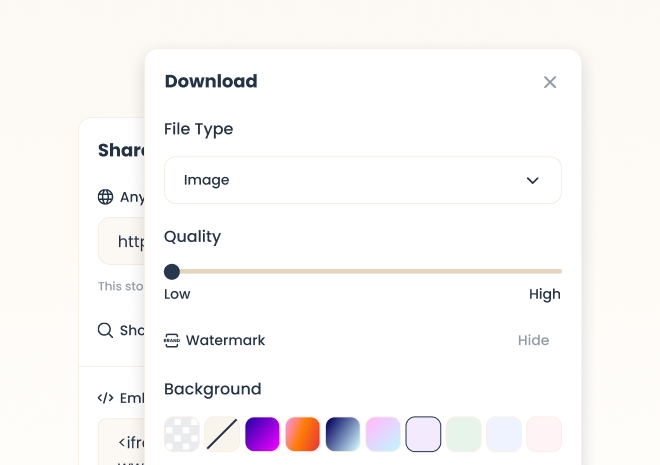The image size is (660, 465).
Task: Select the highlighted light lavender swatch
Action: 423,434
